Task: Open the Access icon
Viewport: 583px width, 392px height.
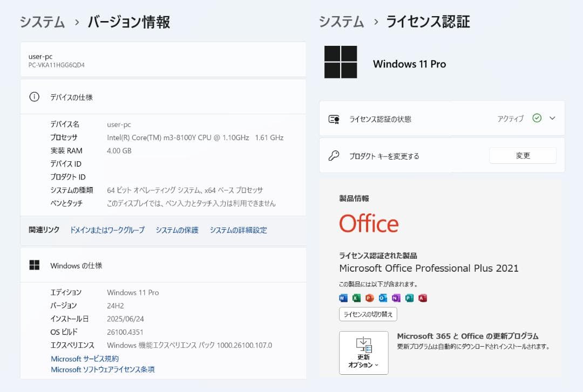Action: click(x=423, y=298)
